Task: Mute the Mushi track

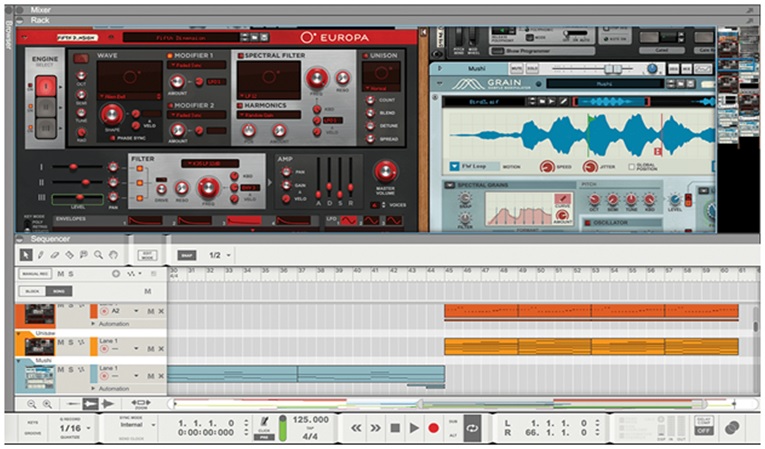Action: pos(60,369)
